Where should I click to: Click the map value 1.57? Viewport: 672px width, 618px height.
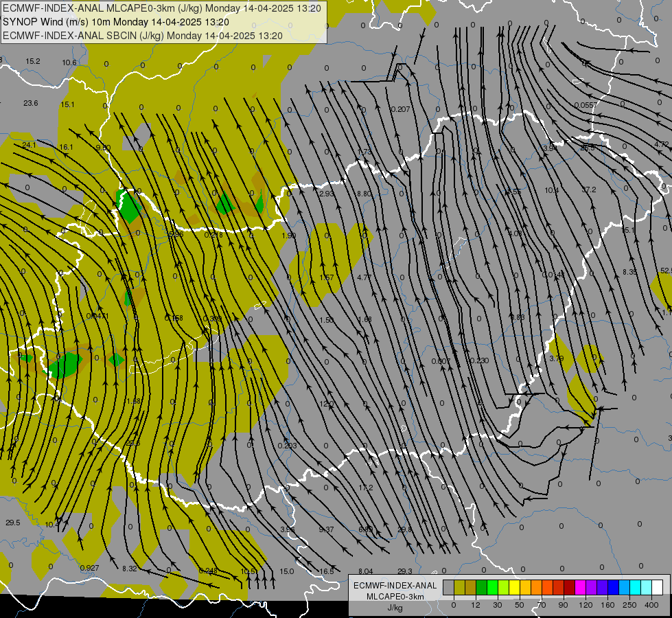(326, 277)
